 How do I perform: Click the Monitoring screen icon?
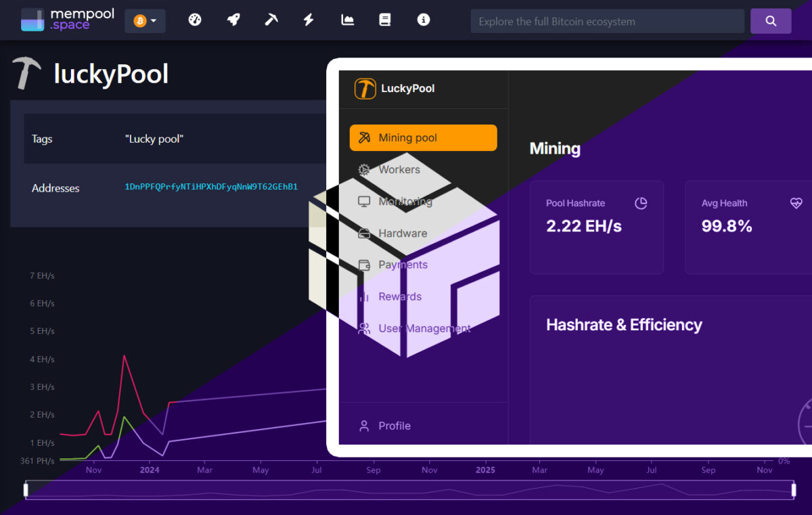point(364,202)
